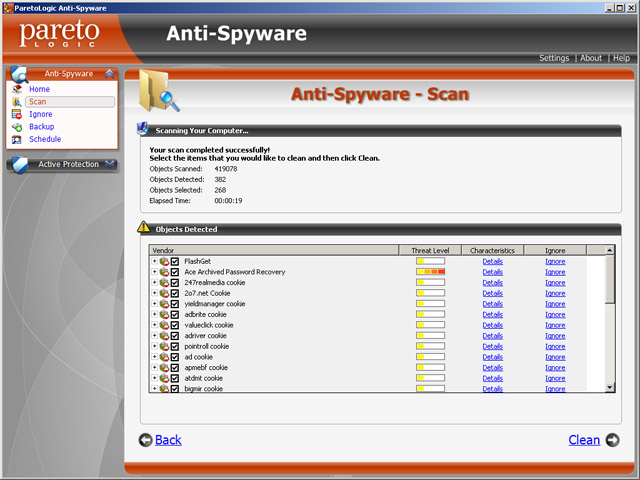Open the Help menu item
The width and height of the screenshot is (640, 480).
tap(621, 58)
